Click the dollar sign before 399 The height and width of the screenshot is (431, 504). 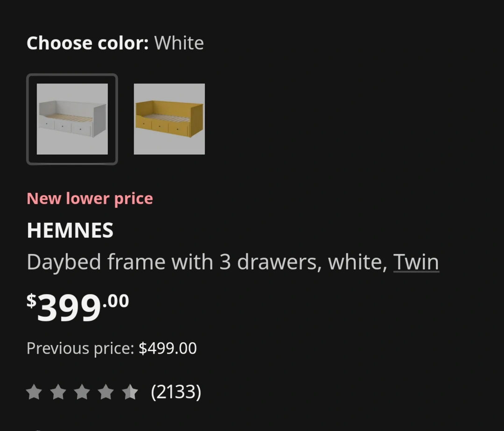coord(32,301)
